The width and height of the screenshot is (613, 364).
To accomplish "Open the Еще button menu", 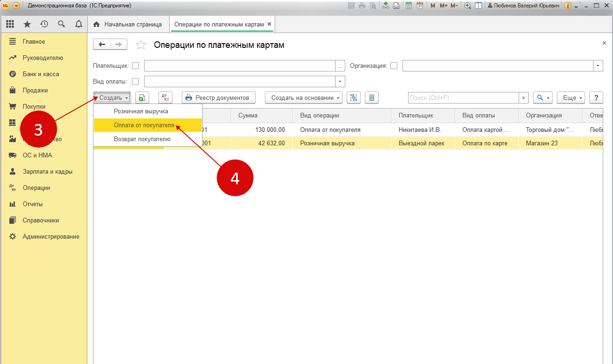I will click(570, 97).
